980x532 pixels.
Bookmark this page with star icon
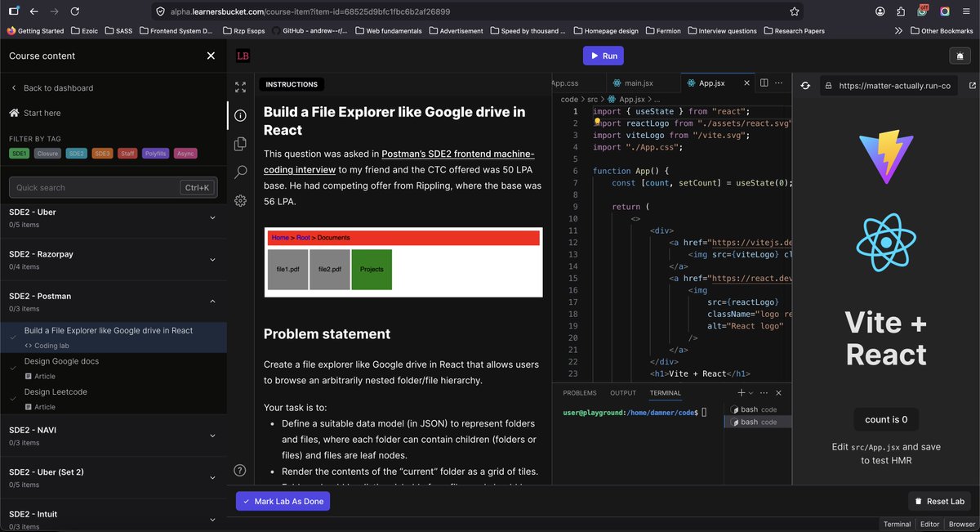pos(794,11)
